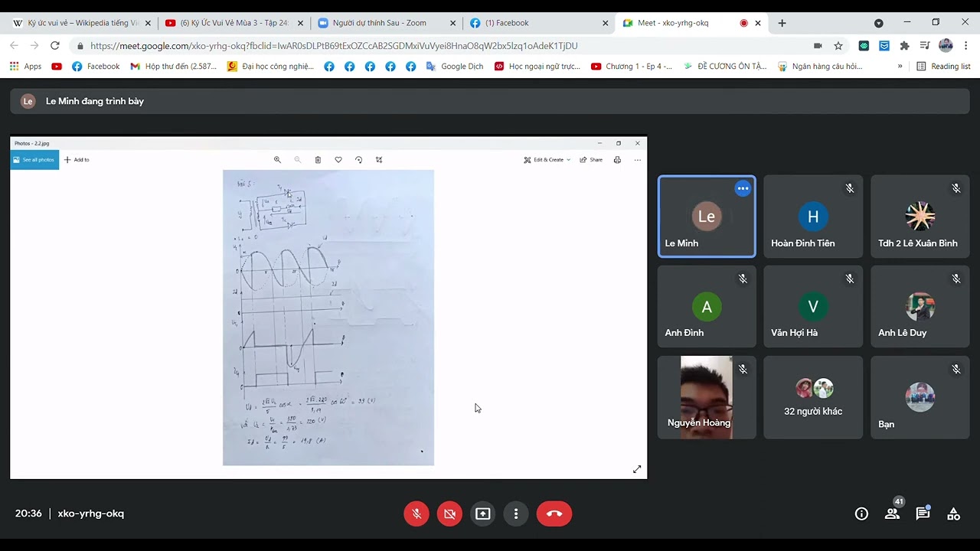Open camera permission icon in address bar
980x551 pixels.
(x=818, y=46)
